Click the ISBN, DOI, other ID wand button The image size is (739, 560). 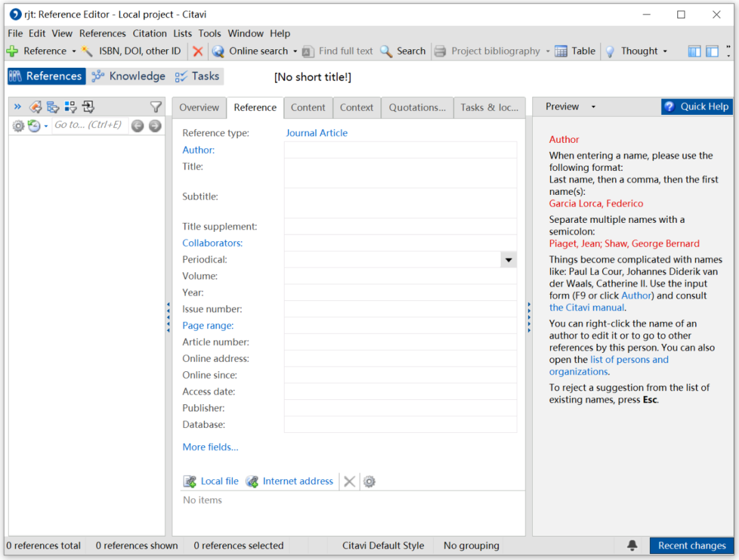[131, 51]
